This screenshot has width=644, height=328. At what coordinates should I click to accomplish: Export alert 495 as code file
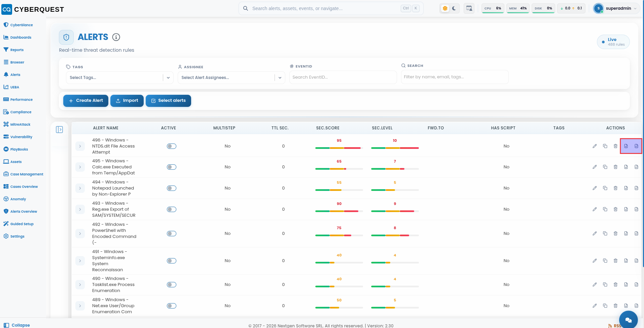click(637, 167)
